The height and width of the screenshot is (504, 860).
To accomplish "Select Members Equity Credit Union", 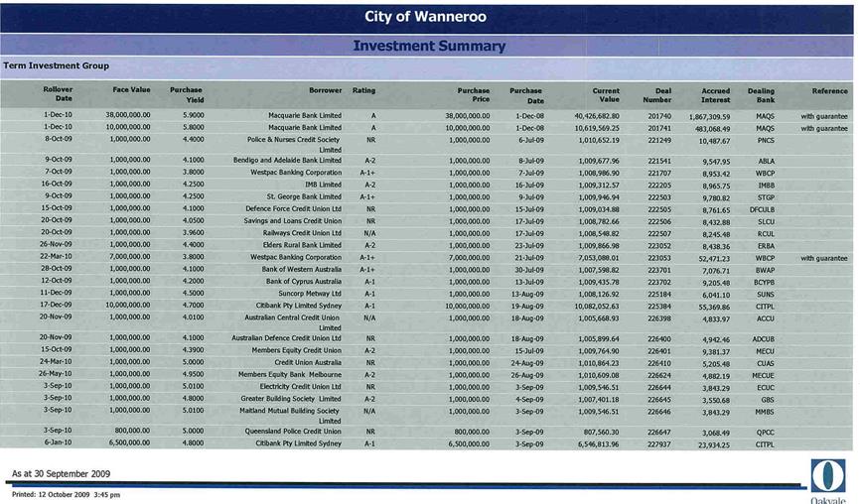I will [297, 350].
